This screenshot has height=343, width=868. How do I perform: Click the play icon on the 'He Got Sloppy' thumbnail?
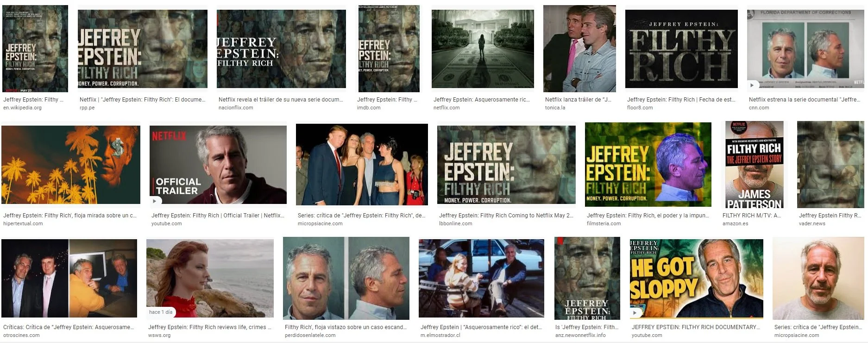click(x=635, y=312)
